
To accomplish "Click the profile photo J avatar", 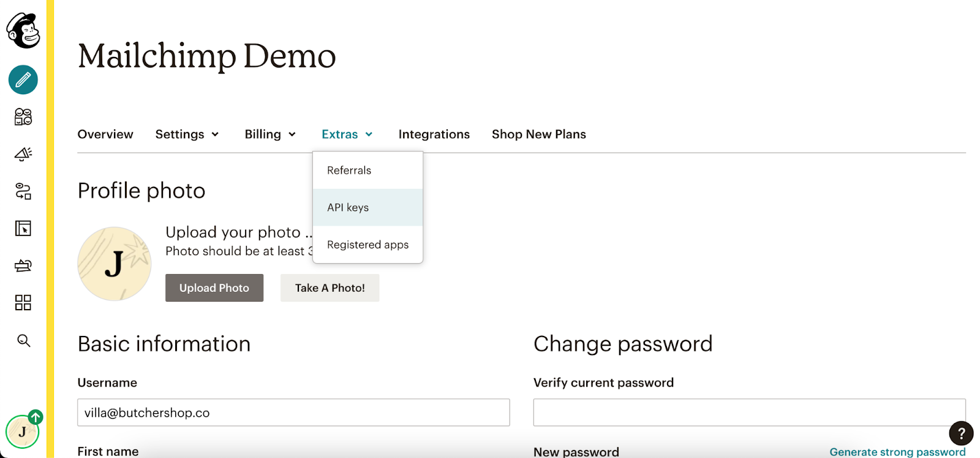I will tap(115, 264).
